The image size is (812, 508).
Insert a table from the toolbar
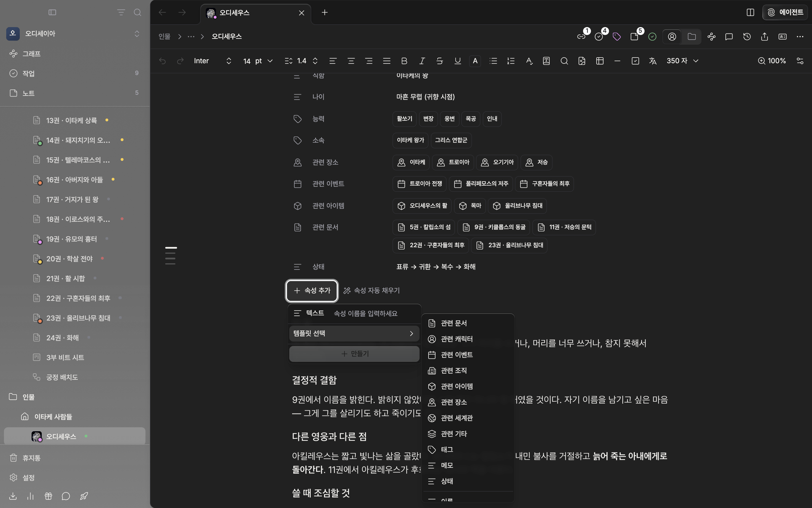point(600,61)
